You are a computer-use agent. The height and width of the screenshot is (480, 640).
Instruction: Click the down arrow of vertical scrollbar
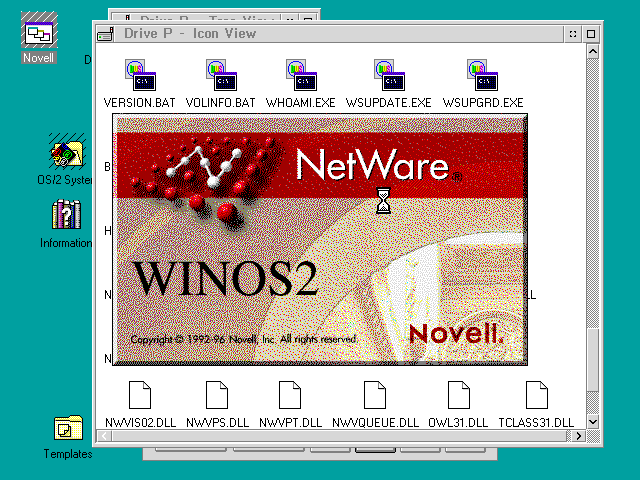pos(593,421)
